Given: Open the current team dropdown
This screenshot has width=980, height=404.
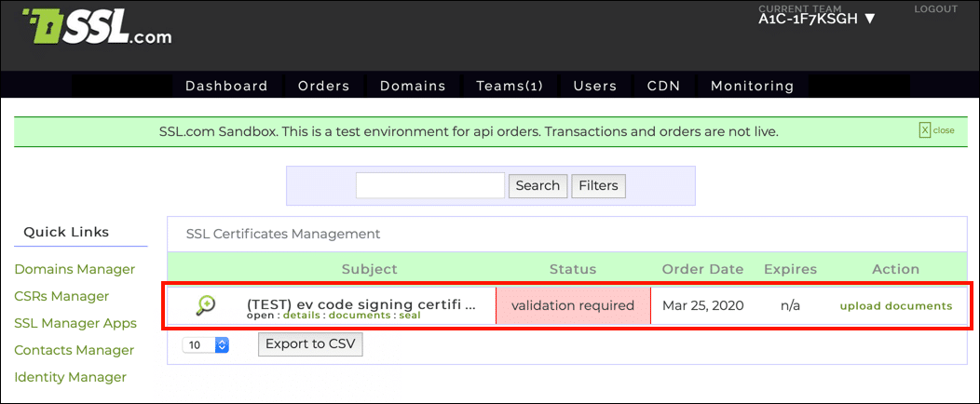Looking at the screenshot, I should tap(817, 19).
